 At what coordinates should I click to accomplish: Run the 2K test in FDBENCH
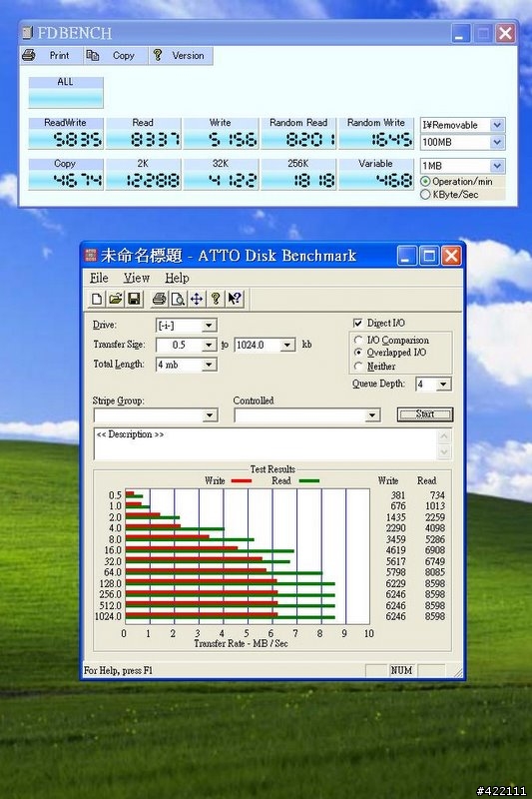144,174
